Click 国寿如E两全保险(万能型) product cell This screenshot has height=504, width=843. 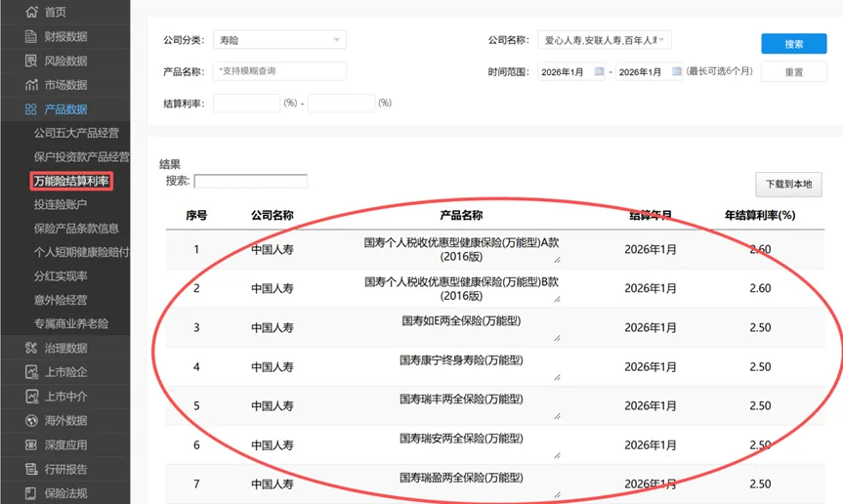click(461, 321)
